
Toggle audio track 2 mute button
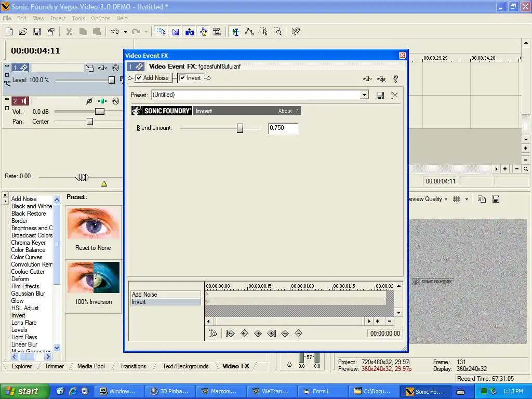click(116, 101)
